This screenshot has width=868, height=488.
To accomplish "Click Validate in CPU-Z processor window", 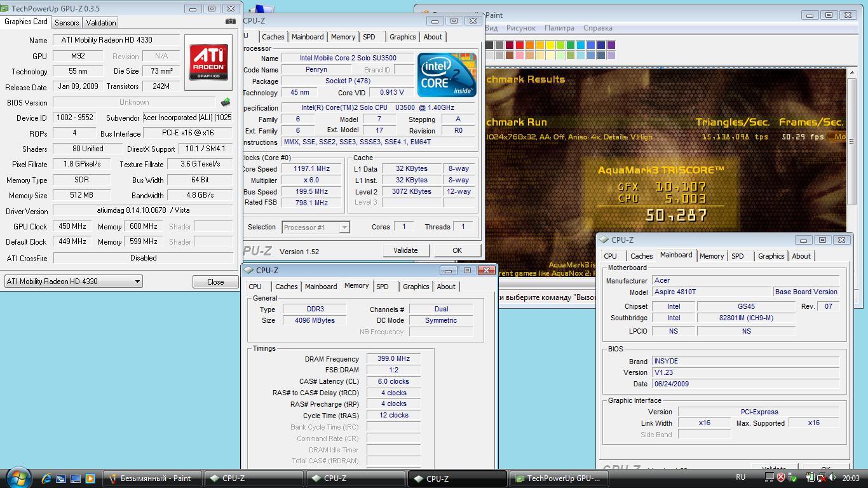I will [405, 250].
